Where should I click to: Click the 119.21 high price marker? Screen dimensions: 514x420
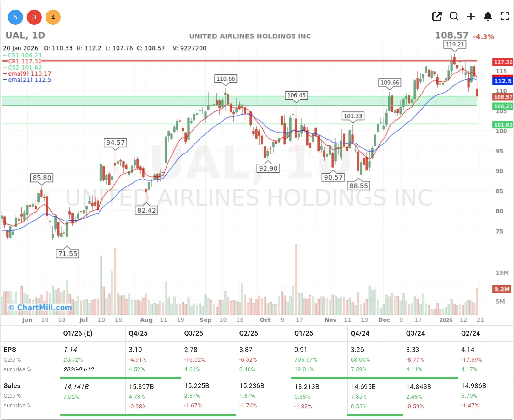pos(455,45)
